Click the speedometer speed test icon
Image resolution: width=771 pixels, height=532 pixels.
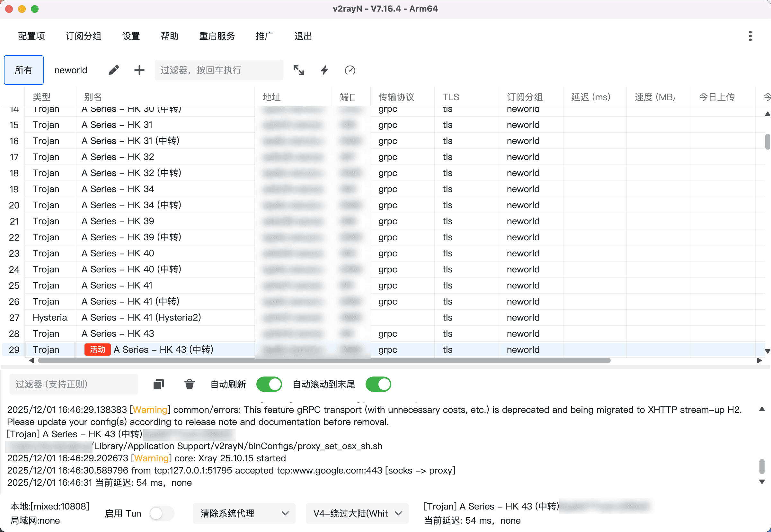coord(350,70)
